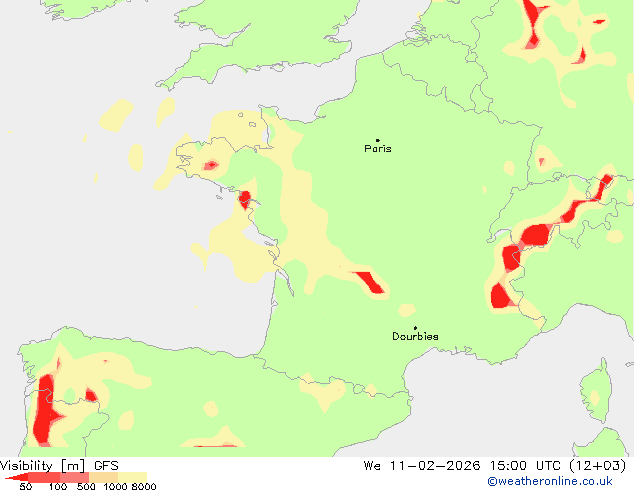Click the run offset '(12+03)' text
This screenshot has height=490, width=634.
(598, 466)
